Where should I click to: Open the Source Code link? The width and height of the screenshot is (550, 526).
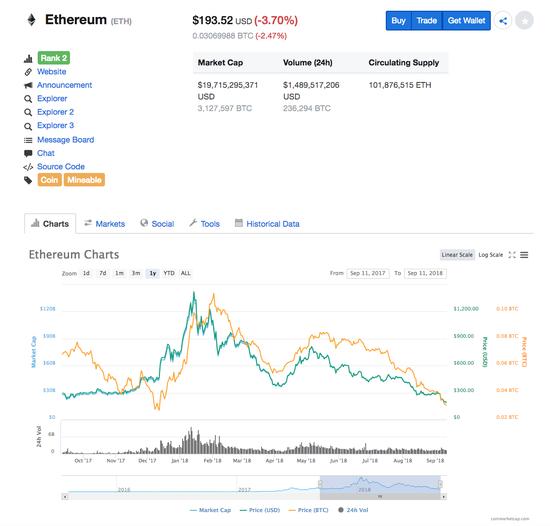(x=61, y=167)
